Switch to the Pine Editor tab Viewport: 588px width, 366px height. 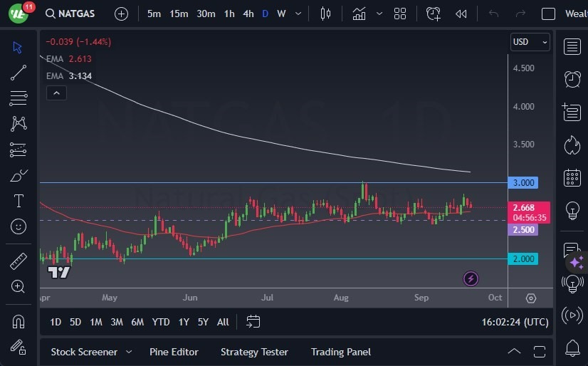[174, 352]
